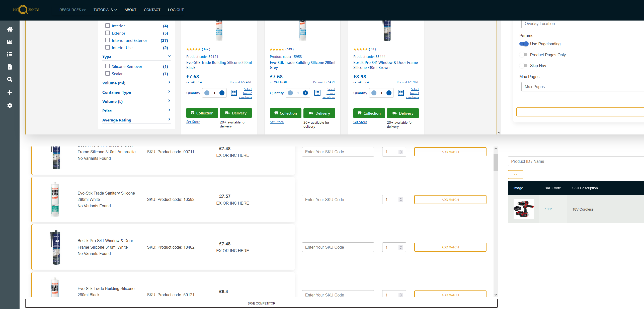
Task: Click the Product ID / Name search field
Action: tap(576, 161)
